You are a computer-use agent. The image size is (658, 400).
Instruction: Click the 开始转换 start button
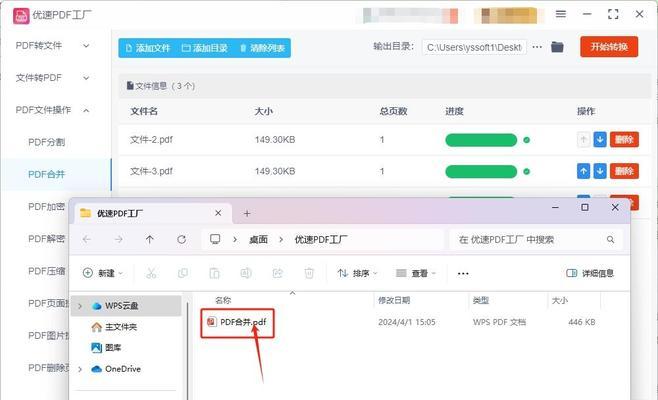coord(609,47)
